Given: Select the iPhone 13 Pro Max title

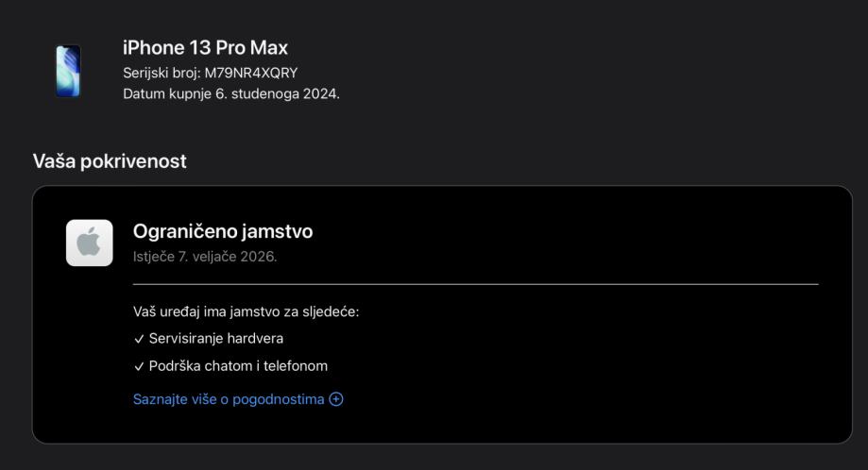Looking at the screenshot, I should [205, 47].
